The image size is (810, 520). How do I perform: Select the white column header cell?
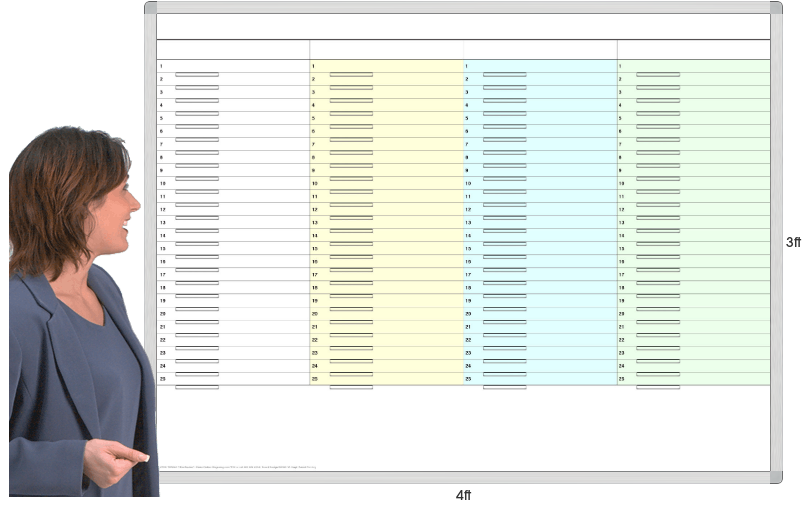pyautogui.click(x=233, y=50)
